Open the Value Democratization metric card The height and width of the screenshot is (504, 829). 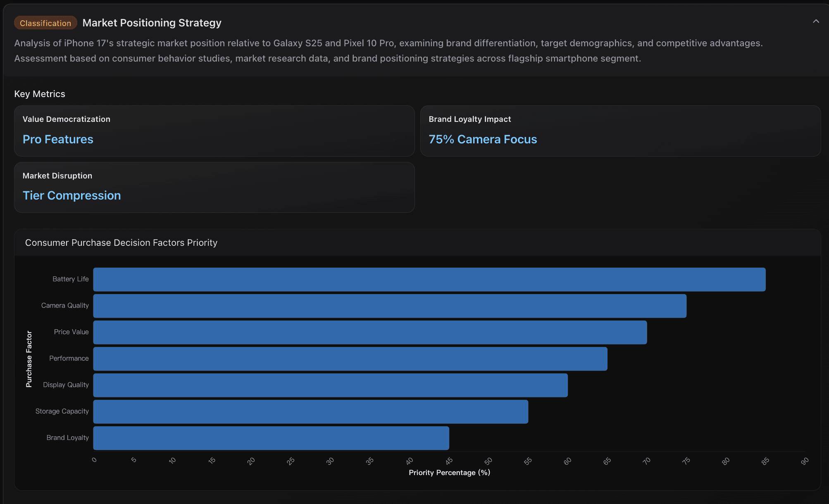pyautogui.click(x=214, y=131)
